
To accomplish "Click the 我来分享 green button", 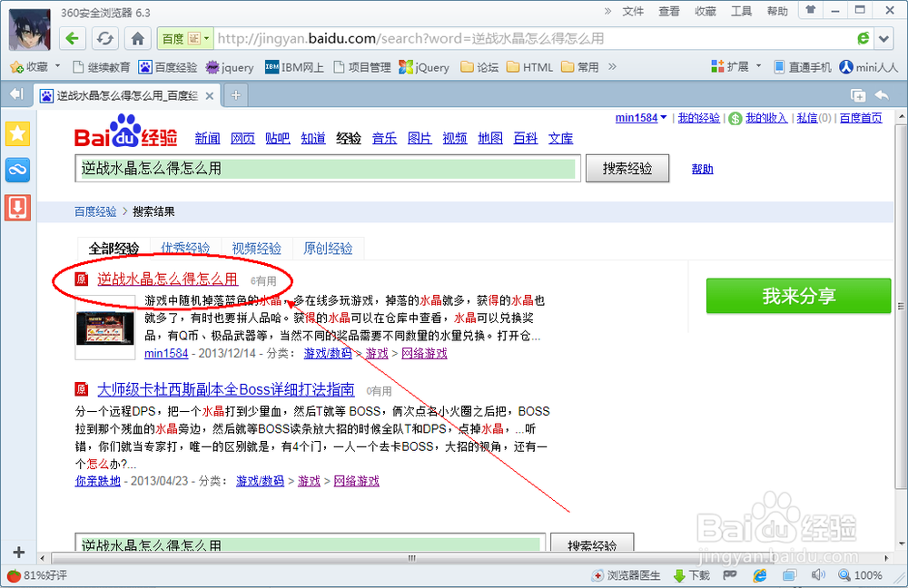I will [x=798, y=296].
